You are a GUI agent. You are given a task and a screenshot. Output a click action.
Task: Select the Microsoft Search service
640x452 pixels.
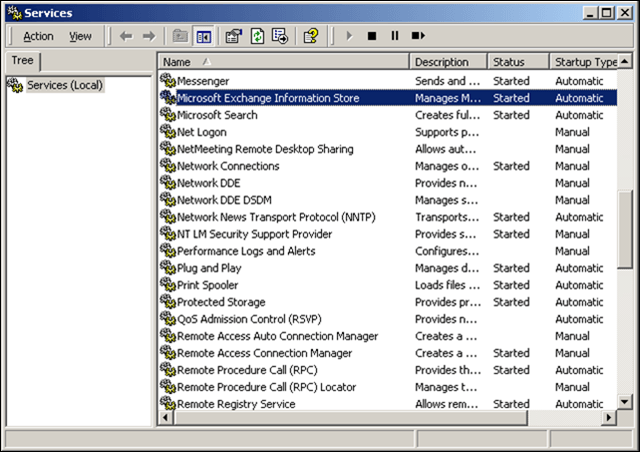tap(388, 115)
